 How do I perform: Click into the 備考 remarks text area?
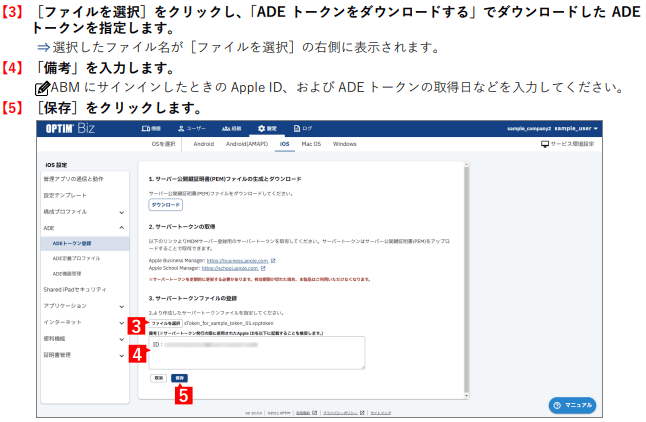tap(257, 353)
